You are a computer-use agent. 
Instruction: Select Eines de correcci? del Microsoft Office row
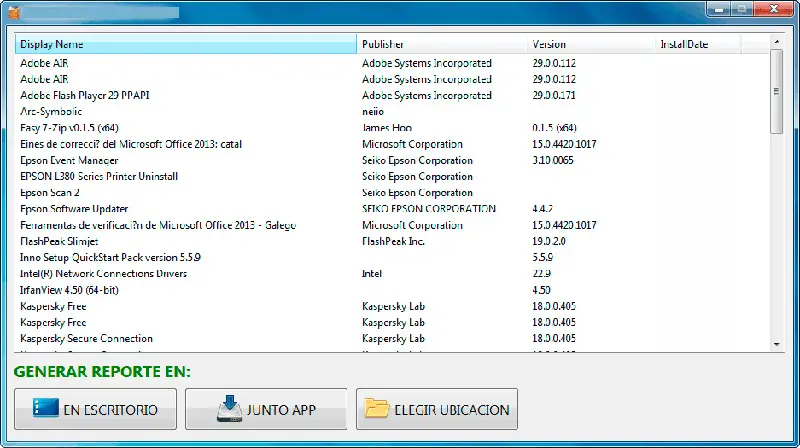[x=392, y=144]
